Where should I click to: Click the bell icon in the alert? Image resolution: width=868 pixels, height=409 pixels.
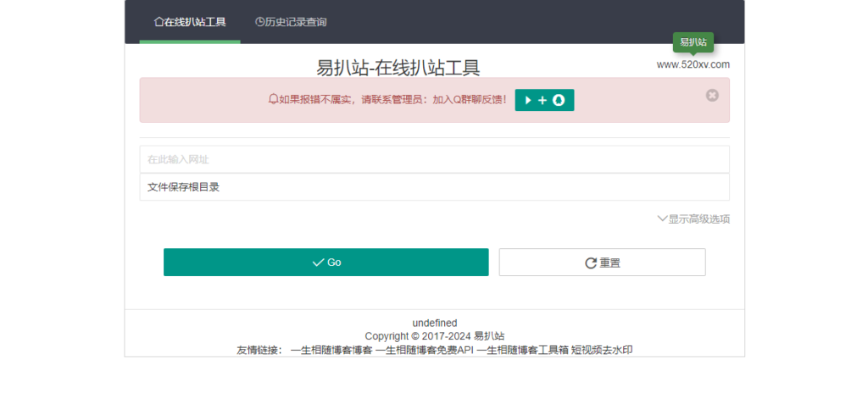(274, 100)
